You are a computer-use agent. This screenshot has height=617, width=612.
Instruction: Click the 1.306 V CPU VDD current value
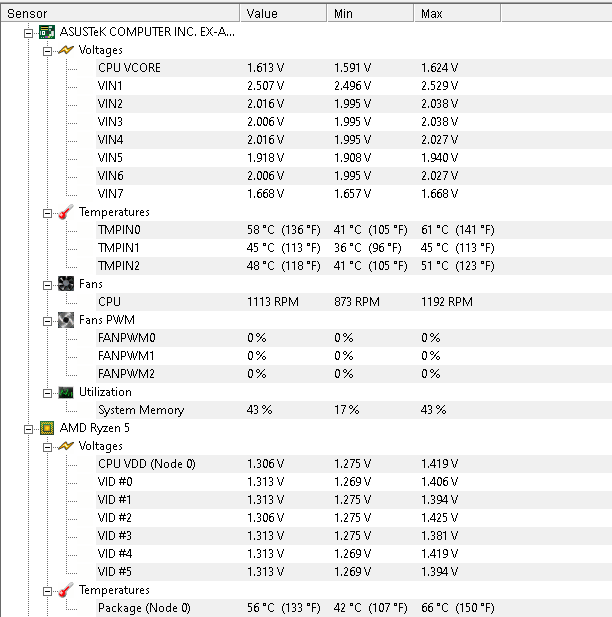coord(266,464)
